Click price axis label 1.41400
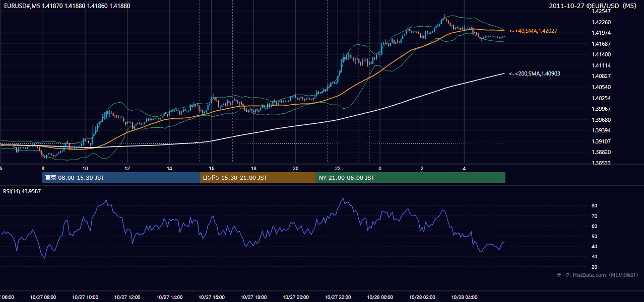The width and height of the screenshot is (644, 302). [601, 54]
